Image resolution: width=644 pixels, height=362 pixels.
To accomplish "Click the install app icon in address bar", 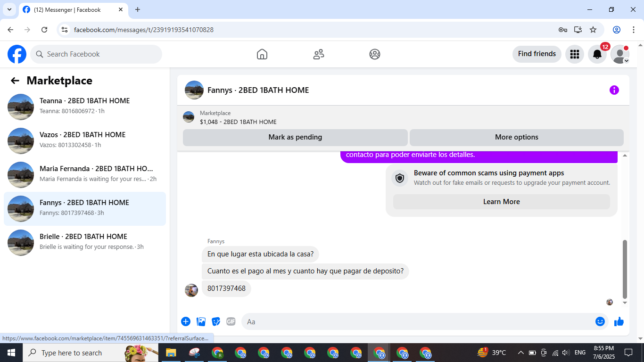I will tap(578, 30).
